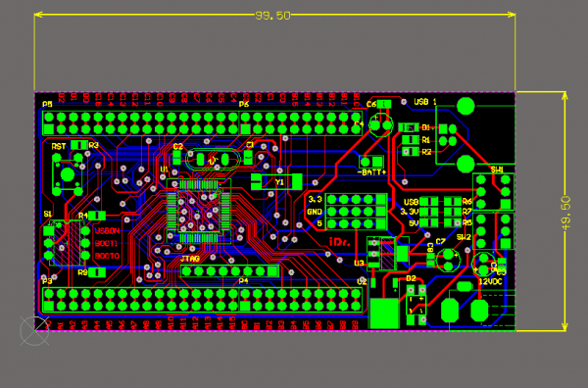The image size is (588, 388).
Task: Select the C1 capacitor designator
Action: [250, 145]
